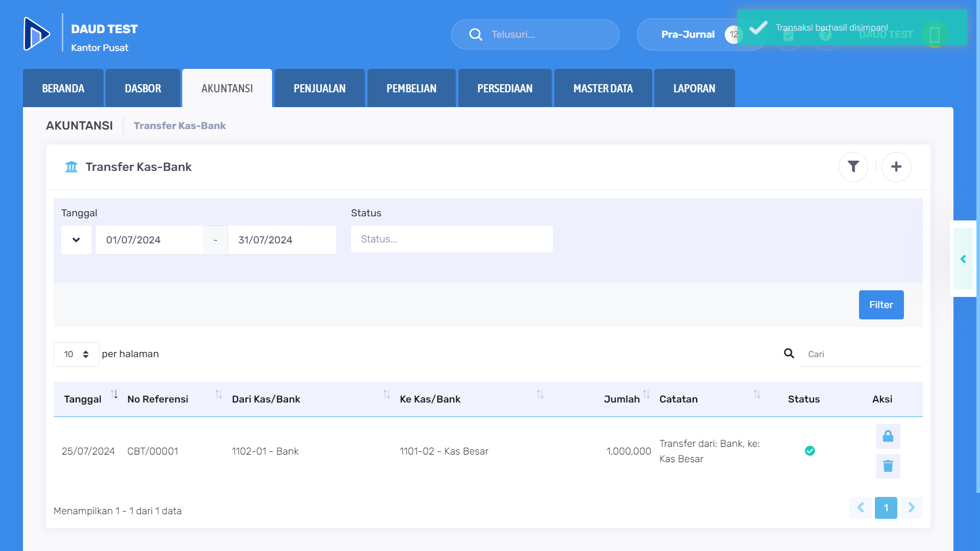The height and width of the screenshot is (551, 980).
Task: Open the DASBOR tab
Action: point(143,88)
